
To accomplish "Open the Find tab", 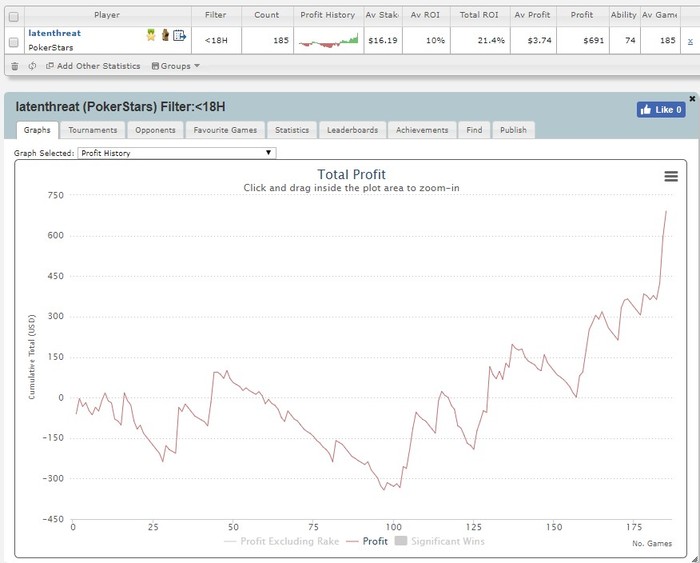I will tap(474, 130).
